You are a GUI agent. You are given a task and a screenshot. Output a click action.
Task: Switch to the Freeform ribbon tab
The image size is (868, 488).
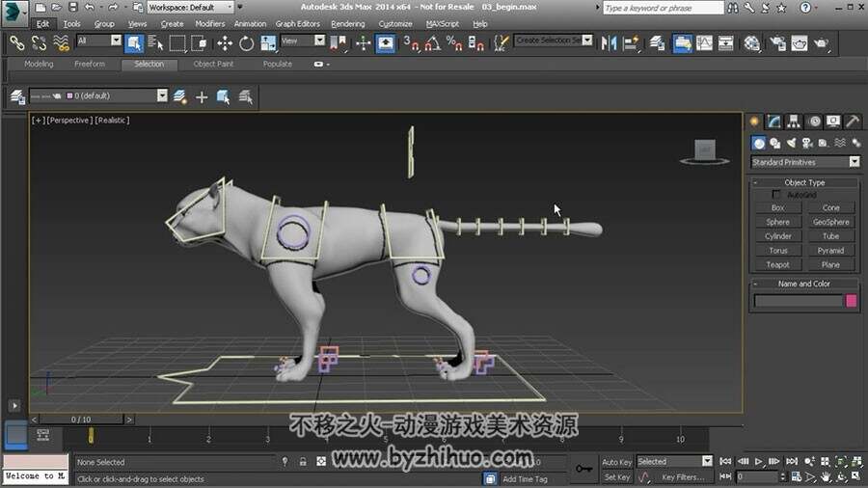click(90, 65)
